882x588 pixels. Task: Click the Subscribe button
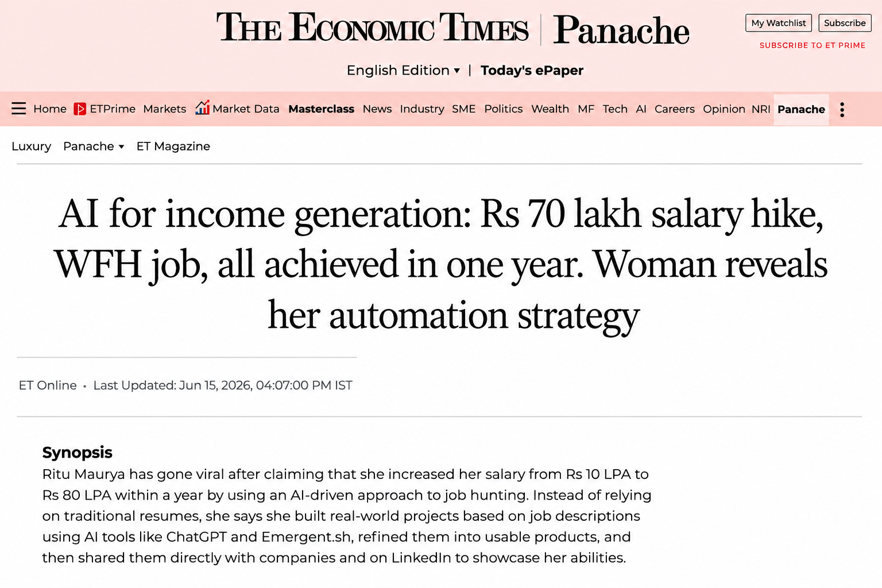(845, 23)
